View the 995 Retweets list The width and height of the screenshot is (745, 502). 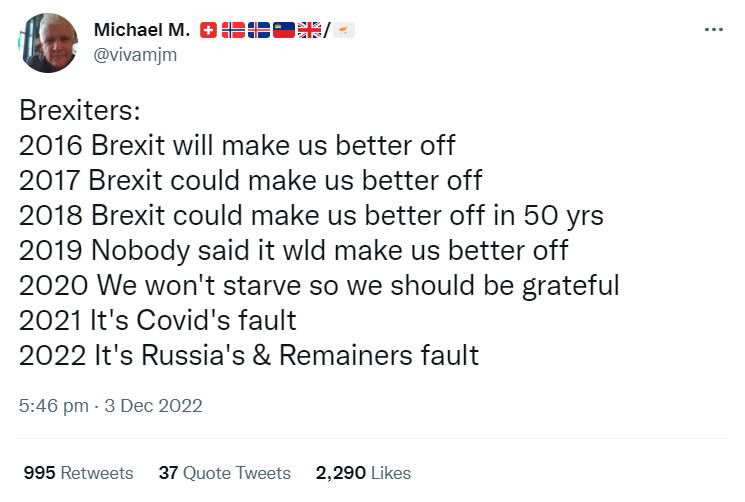[x=77, y=472]
